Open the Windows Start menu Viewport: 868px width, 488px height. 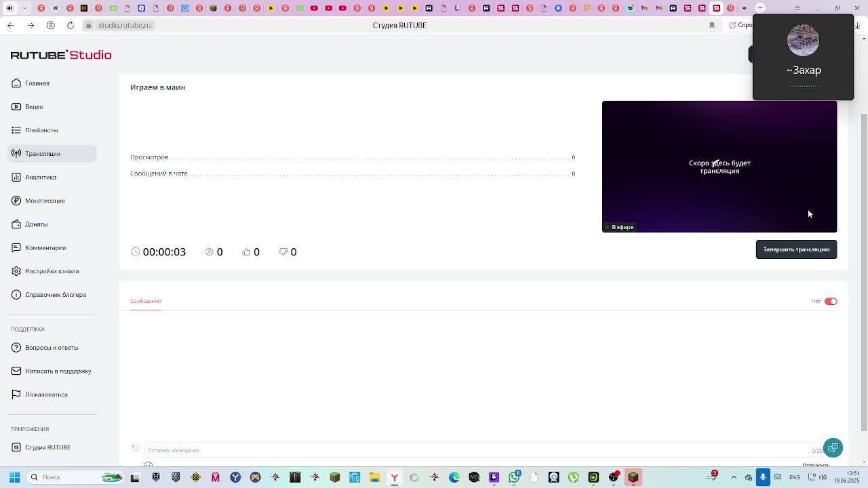pos(14,477)
